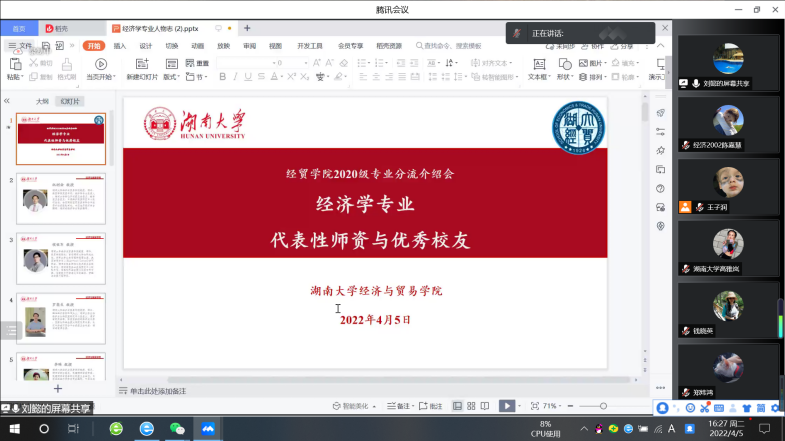Click the Smart Beautify (智能美化) button

pyautogui.click(x=352, y=406)
